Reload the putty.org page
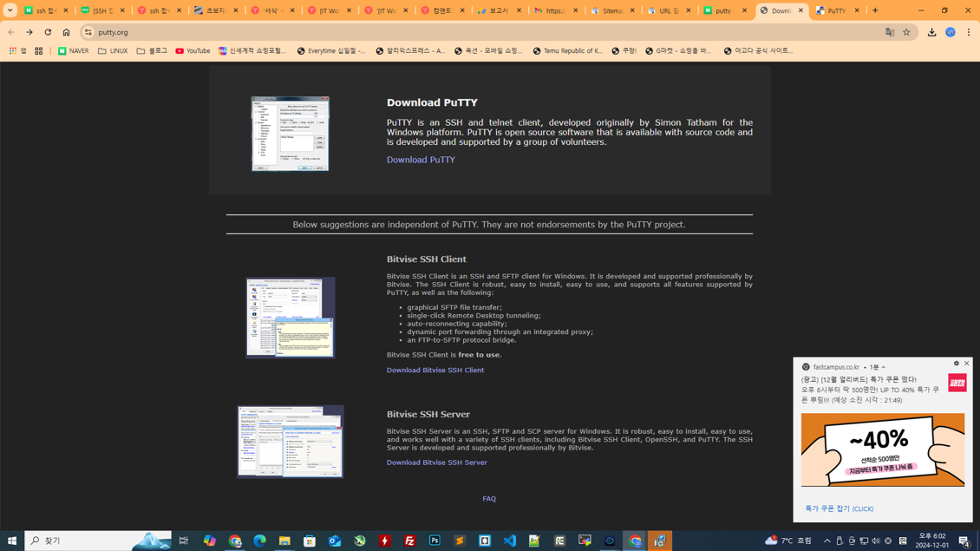Image resolution: width=980 pixels, height=551 pixels. 48,32
